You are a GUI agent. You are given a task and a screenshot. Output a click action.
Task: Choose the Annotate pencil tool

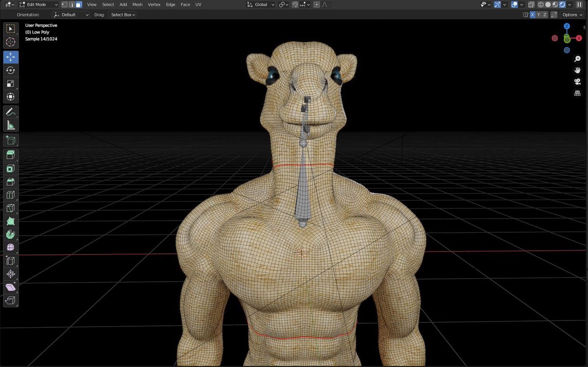tap(11, 112)
